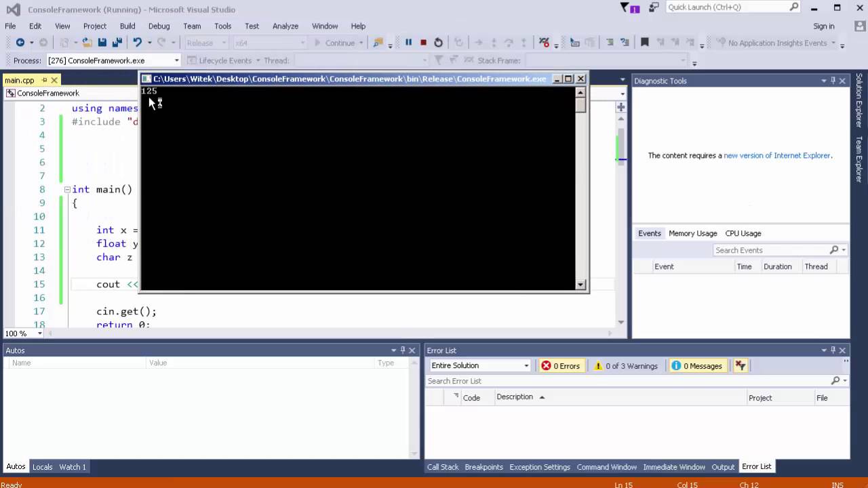Viewport: 868px width, 488px height.
Task: Switch to the CPU Usage tab
Action: point(743,233)
